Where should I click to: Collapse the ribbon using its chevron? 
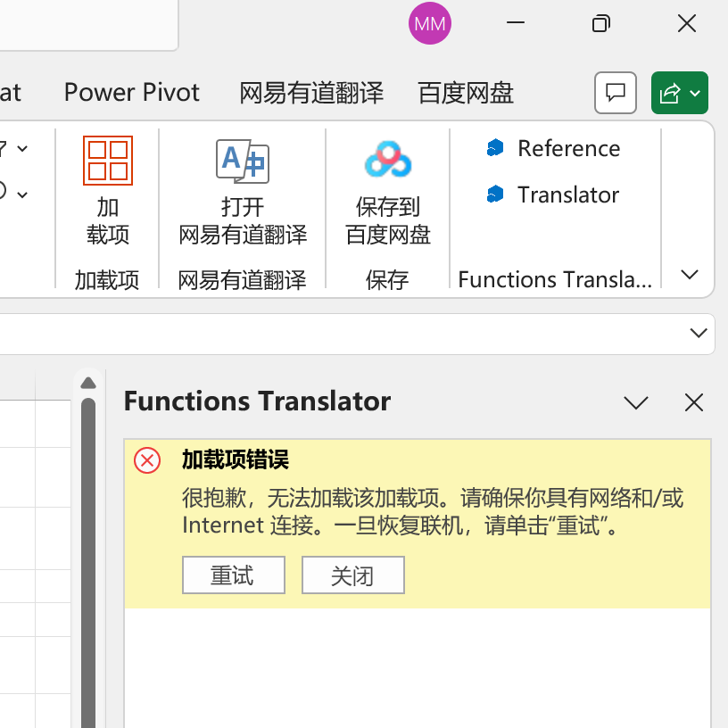(x=689, y=275)
